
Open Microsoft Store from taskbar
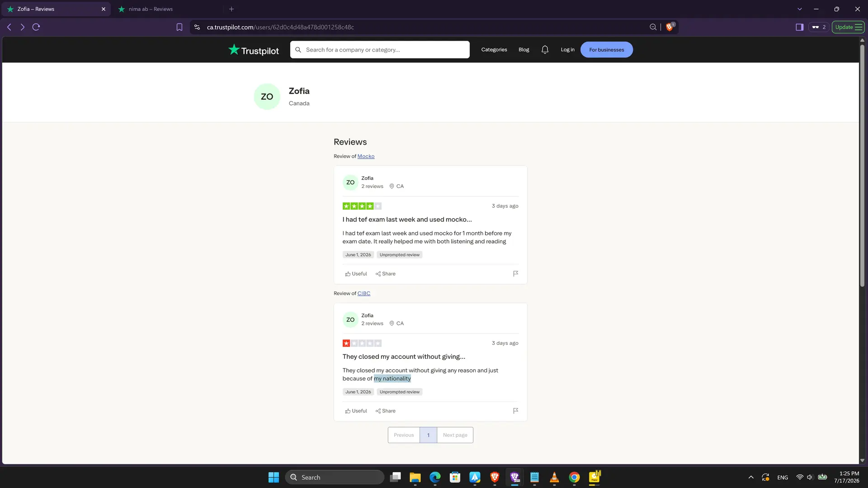pyautogui.click(x=455, y=477)
